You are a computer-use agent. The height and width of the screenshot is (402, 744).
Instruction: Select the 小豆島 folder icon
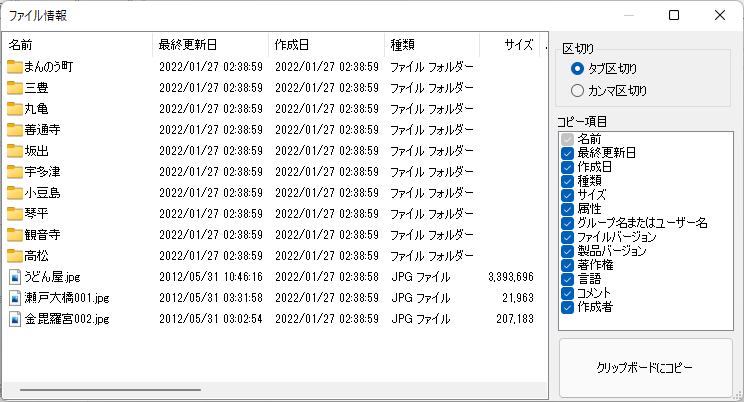[15, 193]
